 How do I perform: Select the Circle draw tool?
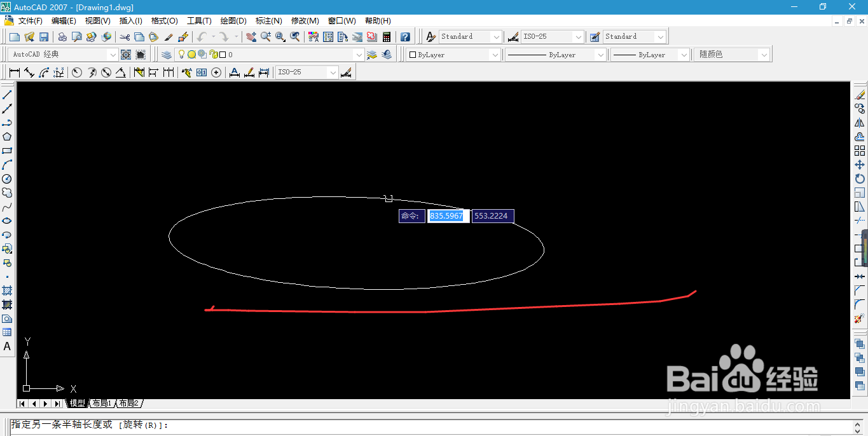[7, 179]
